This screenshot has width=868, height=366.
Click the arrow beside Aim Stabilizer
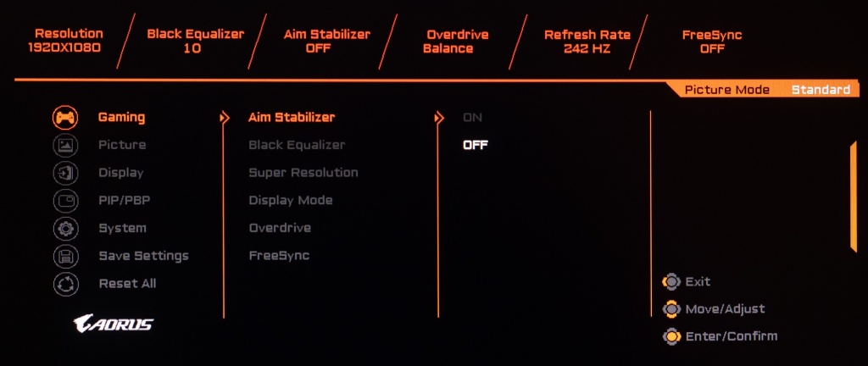pos(225,118)
